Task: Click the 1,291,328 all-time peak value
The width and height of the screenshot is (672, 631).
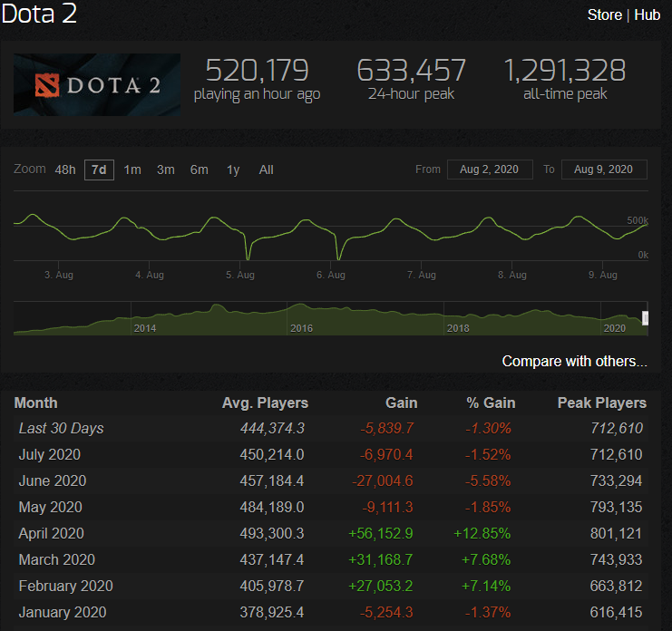Action: click(565, 71)
